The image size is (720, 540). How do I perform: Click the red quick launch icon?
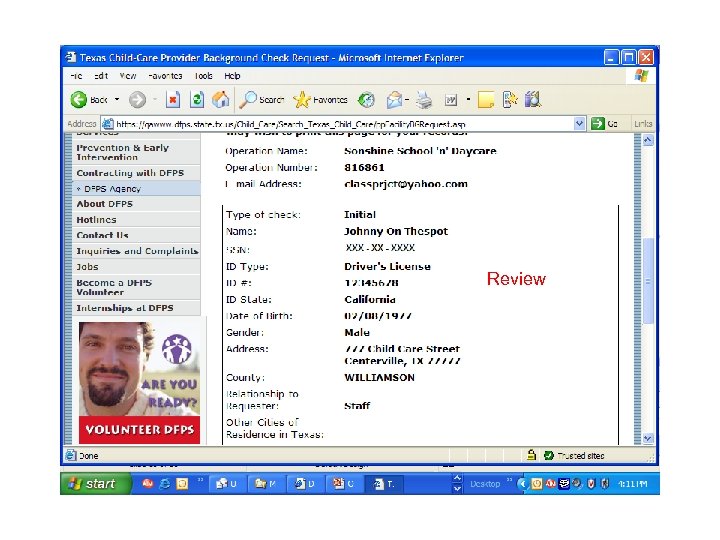(147, 484)
